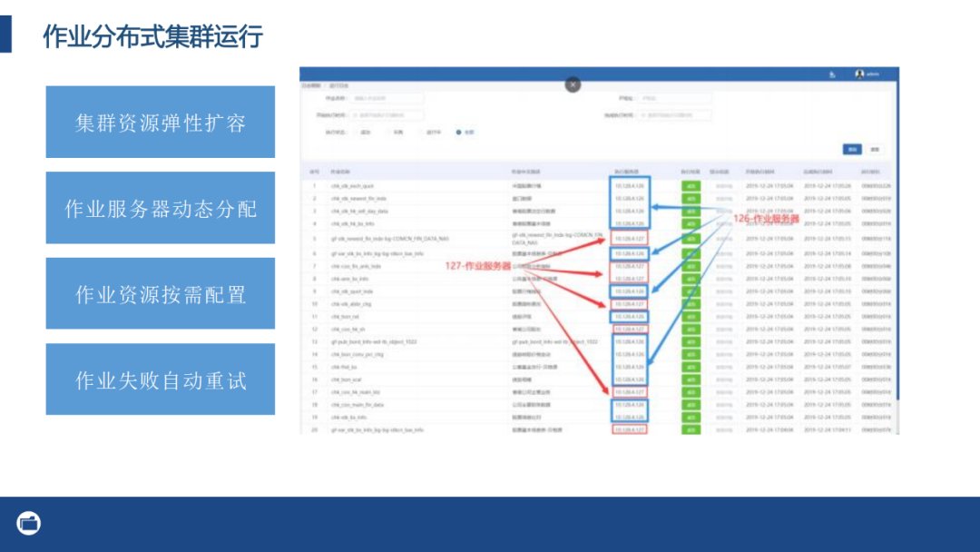Click the 开始执行时间 column header
Viewport: 980px width, 552px height.
759,172
